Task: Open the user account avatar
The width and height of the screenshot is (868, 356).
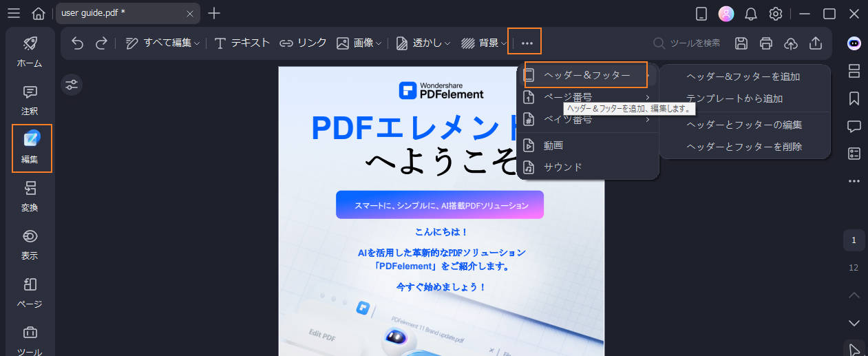Action: 726,14
